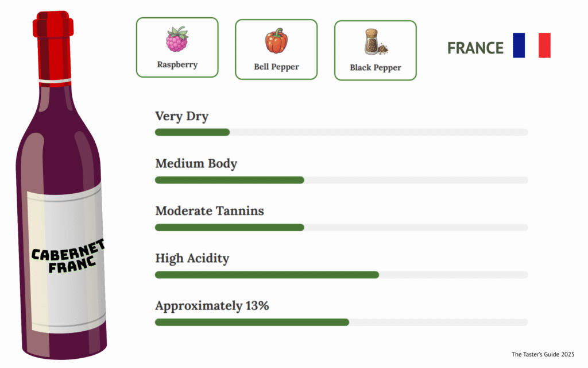
Task: Click the red bell pepper icon
Action: click(x=276, y=41)
